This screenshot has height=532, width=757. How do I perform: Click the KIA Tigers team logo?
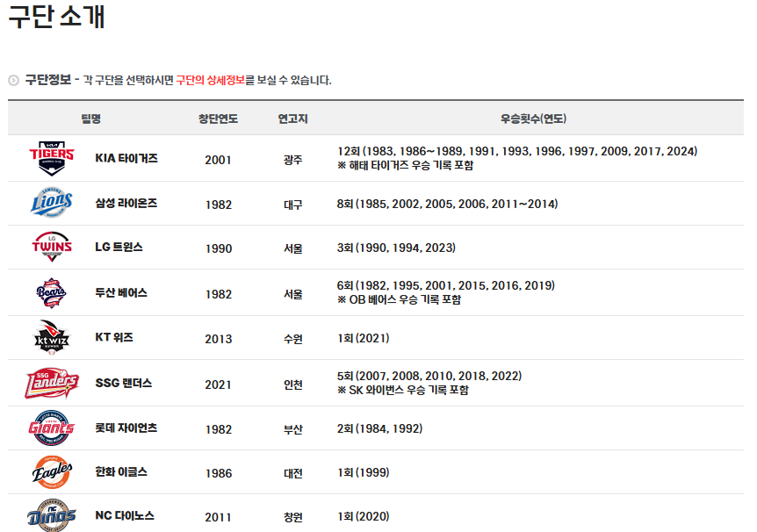[51, 160]
